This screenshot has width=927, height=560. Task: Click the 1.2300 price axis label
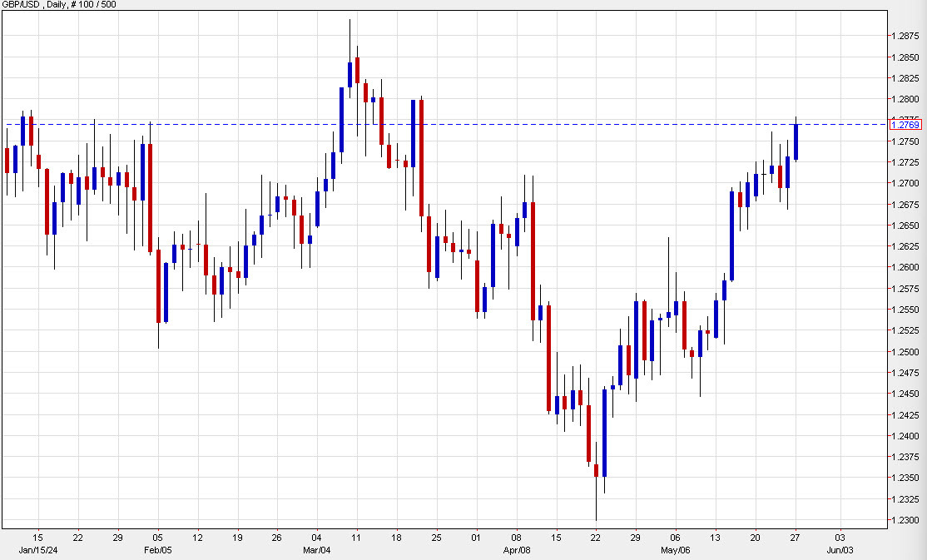pos(906,518)
